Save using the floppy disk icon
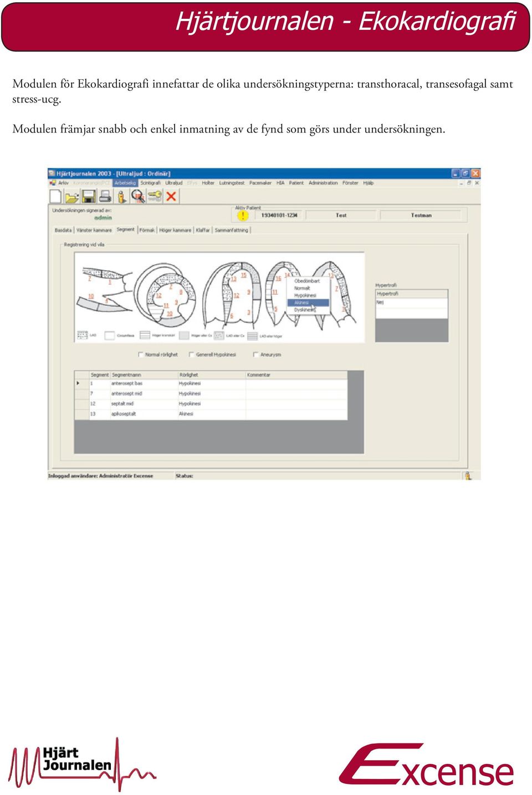Image resolution: width=532 pixels, height=795 pixels. pos(89,196)
